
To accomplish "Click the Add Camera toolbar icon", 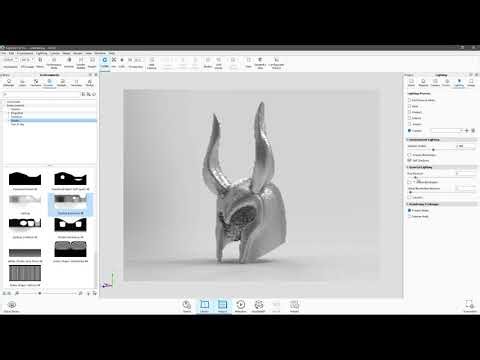I will coord(152,63).
